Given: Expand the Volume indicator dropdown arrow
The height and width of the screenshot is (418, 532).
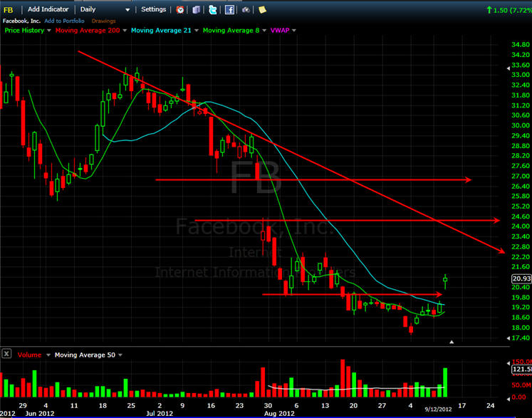Looking at the screenshot, I should click(48, 355).
